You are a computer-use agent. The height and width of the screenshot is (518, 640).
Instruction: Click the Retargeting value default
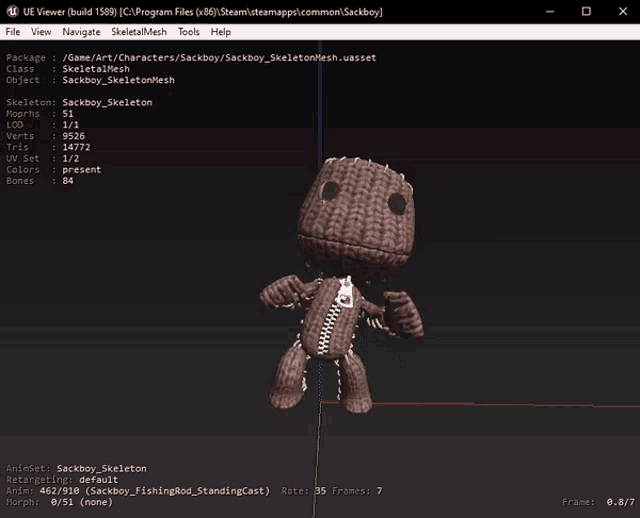coord(99,480)
